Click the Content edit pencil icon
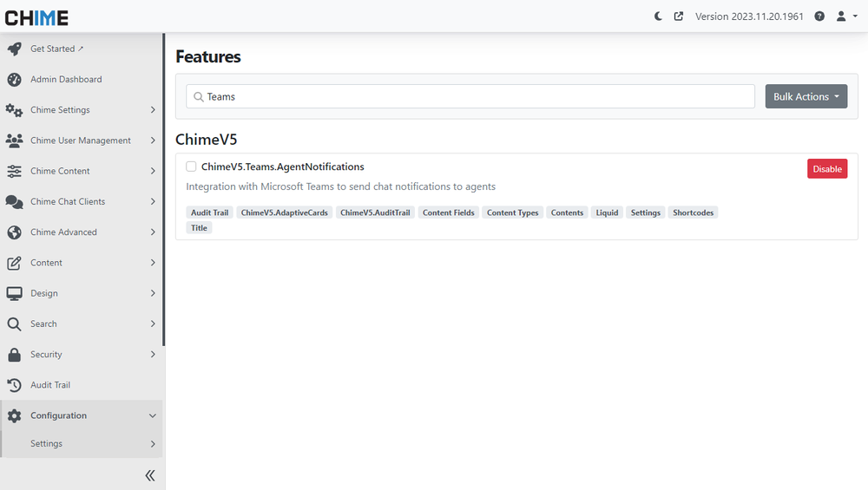Screen dimensions: 868x490 pos(15,263)
